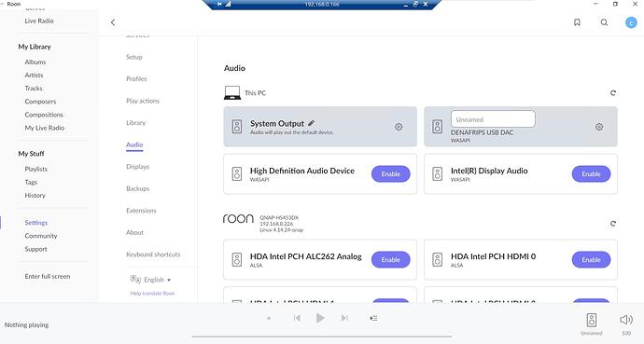This screenshot has width=644, height=344.
Task: Click speaker icon of Intel(R) Display Audio
Action: pos(438,173)
